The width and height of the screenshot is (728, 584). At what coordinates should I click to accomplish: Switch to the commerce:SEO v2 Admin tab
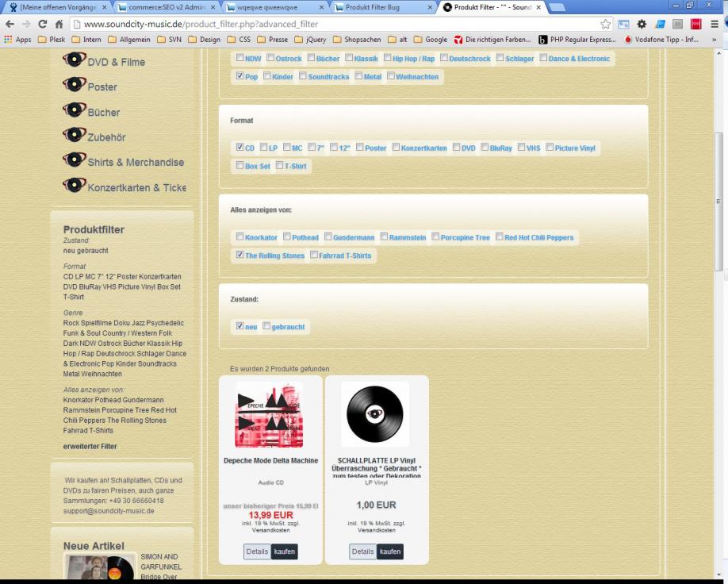[162, 8]
